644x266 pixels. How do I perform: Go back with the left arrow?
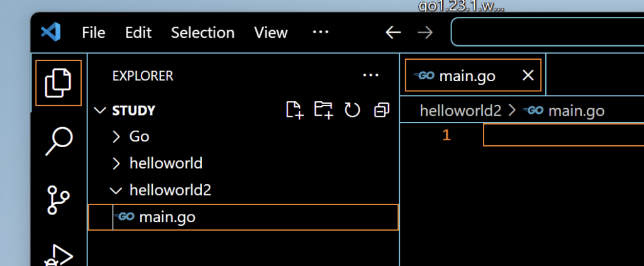click(x=393, y=33)
